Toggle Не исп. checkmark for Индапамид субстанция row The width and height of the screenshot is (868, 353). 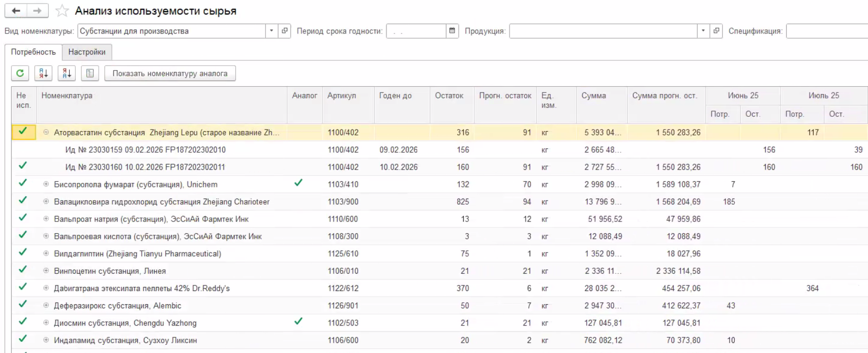tap(22, 339)
